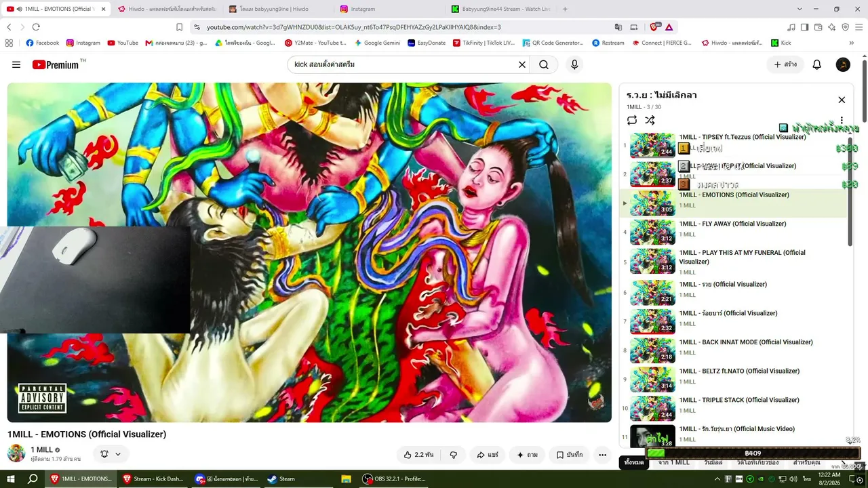This screenshot has width=868, height=488.
Task: Open the browser main menu
Action: point(859,27)
